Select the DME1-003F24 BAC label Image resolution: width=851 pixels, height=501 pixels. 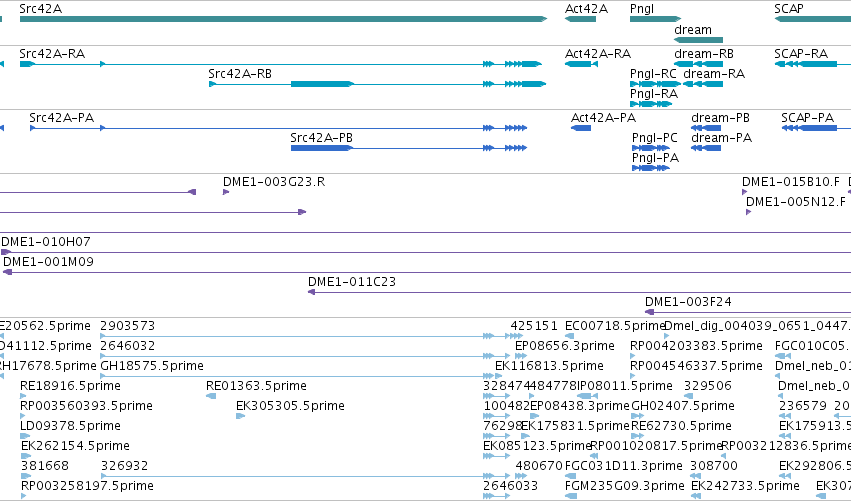pyautogui.click(x=688, y=302)
